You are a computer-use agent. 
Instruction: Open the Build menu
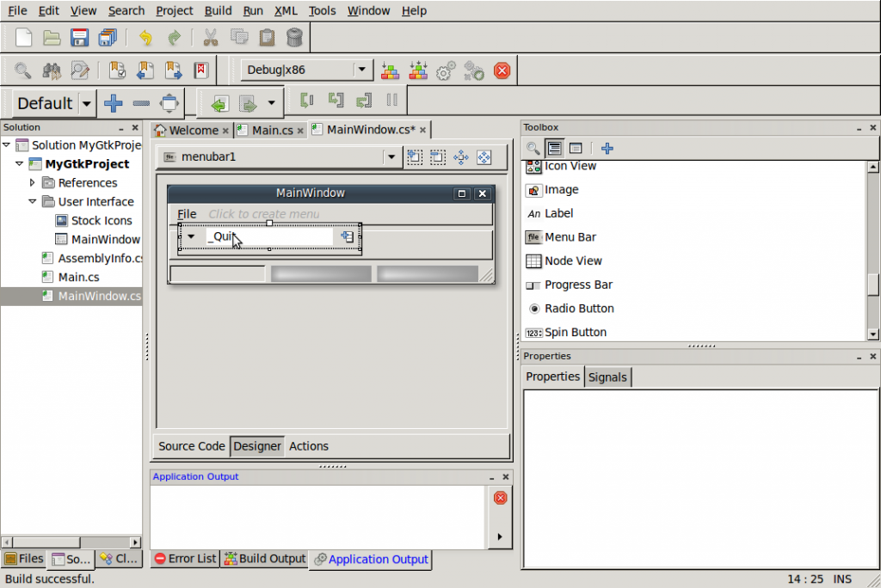point(218,10)
